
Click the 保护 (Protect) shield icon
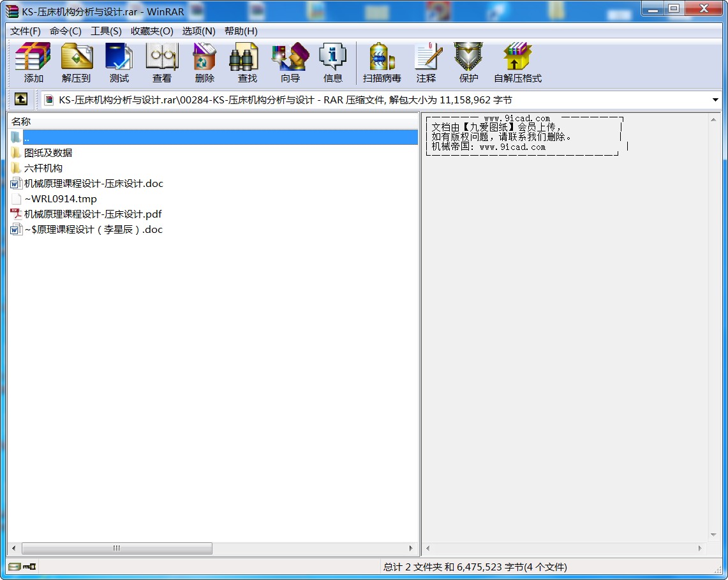tap(468, 63)
